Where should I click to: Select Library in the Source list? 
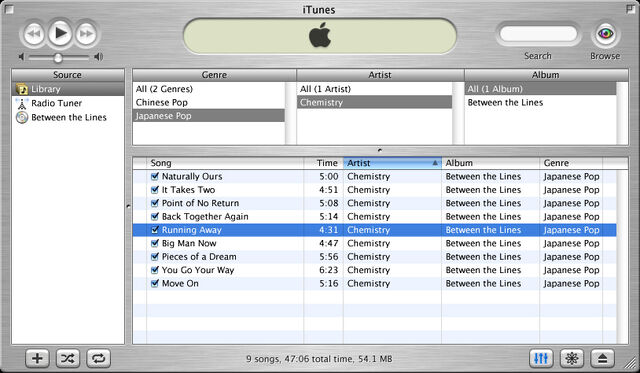click(68, 89)
